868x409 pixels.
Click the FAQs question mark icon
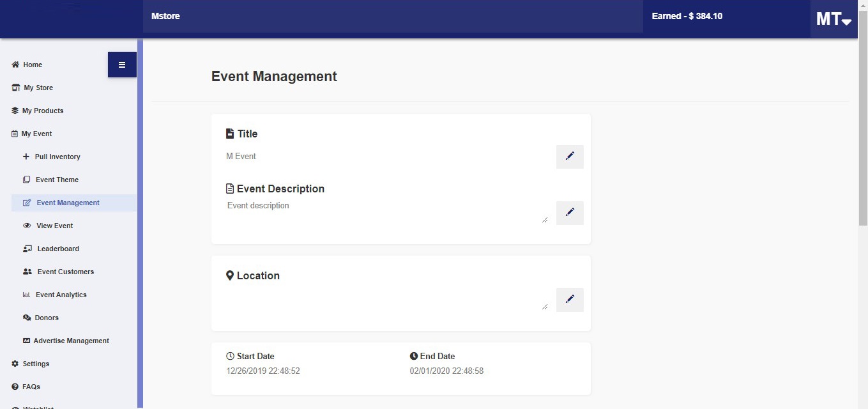point(15,387)
